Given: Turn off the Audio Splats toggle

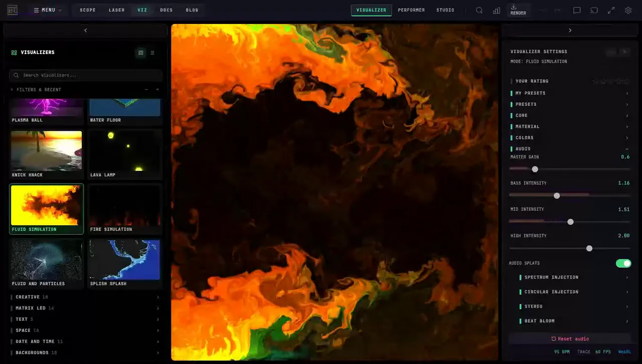Looking at the screenshot, I should (x=623, y=263).
